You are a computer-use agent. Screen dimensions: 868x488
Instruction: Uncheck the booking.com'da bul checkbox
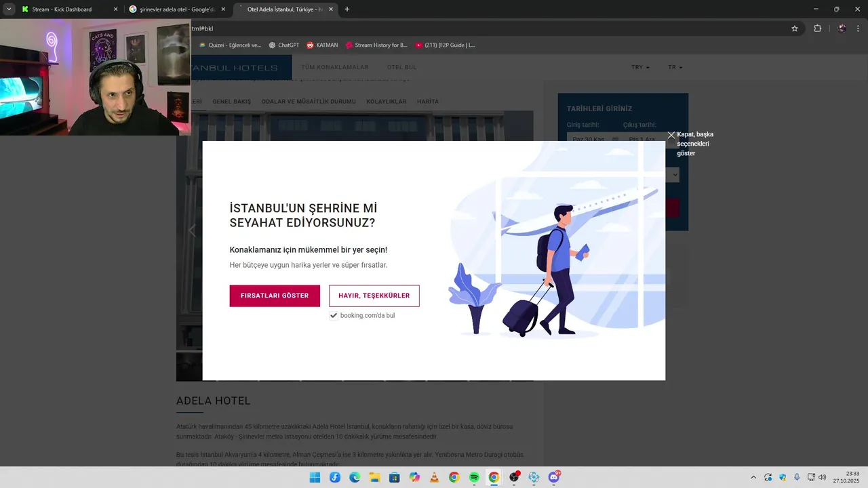pos(334,316)
